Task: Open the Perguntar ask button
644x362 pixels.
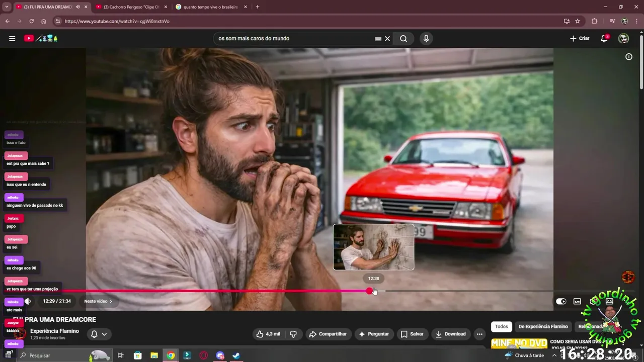Action: pos(373,334)
